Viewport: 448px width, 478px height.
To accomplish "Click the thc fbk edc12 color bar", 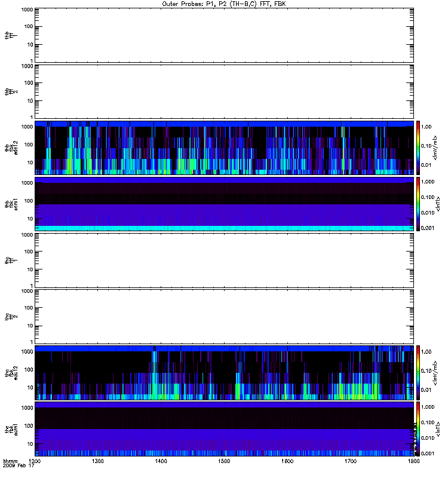I will (x=418, y=373).
